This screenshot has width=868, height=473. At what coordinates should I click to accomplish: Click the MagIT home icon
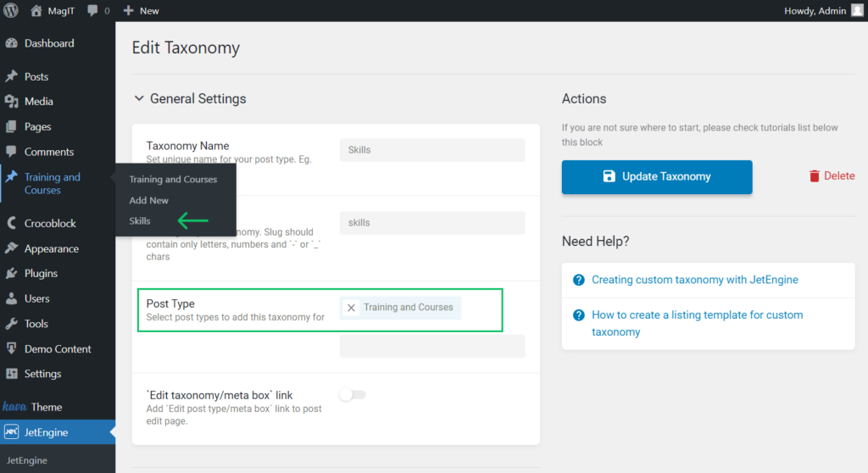36,10
